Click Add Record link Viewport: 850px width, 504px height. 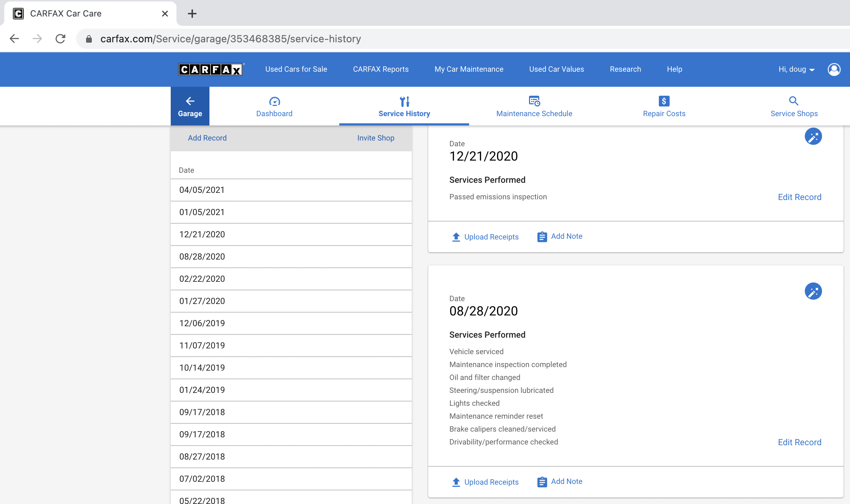click(207, 138)
